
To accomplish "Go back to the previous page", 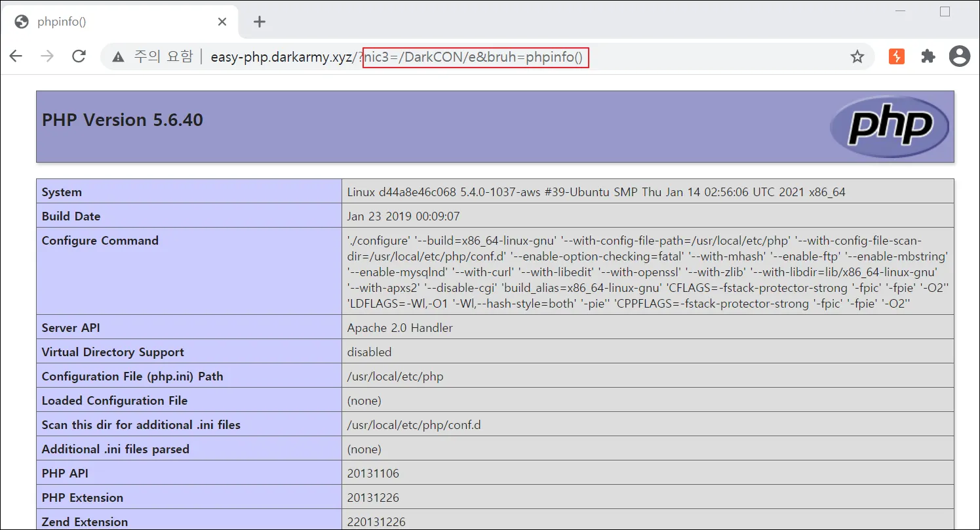I will (x=16, y=56).
